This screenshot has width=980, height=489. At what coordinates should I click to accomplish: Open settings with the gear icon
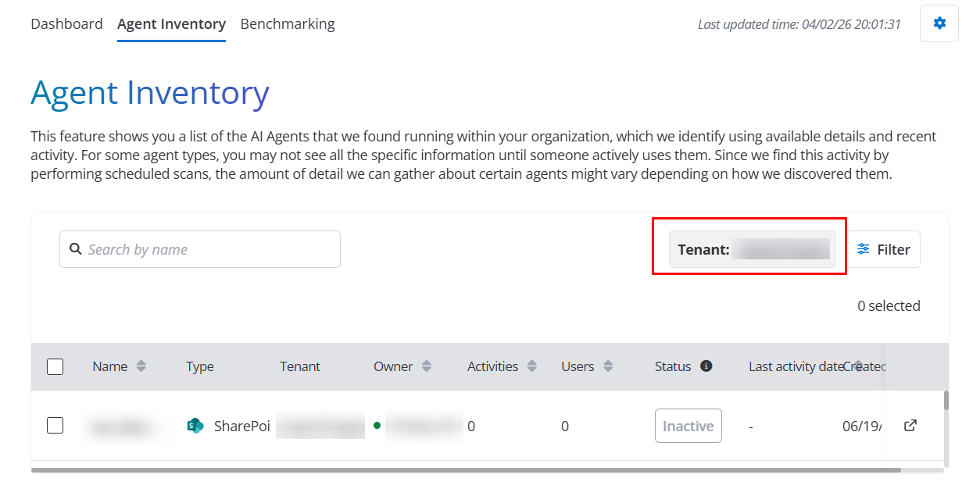point(939,23)
